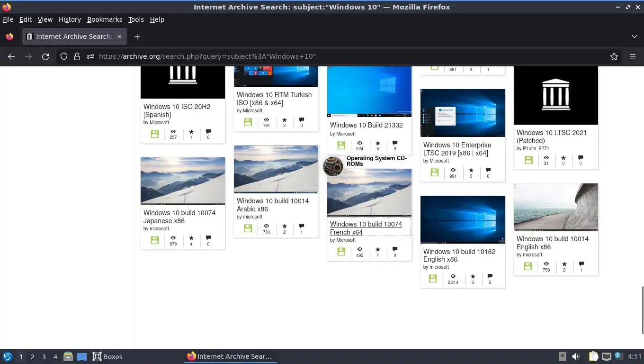Image resolution: width=644 pixels, height=364 pixels.
Task: Switch to workspace 3 in taskbar
Action: (44, 357)
